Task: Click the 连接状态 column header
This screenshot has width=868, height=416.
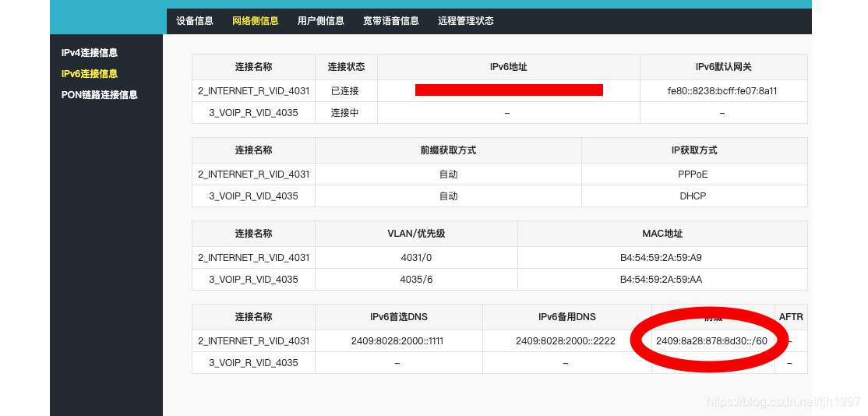Action: (x=346, y=67)
